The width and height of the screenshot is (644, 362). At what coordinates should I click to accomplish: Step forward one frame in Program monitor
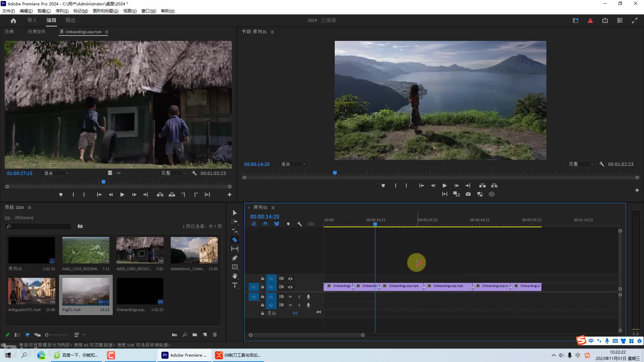pos(457,185)
